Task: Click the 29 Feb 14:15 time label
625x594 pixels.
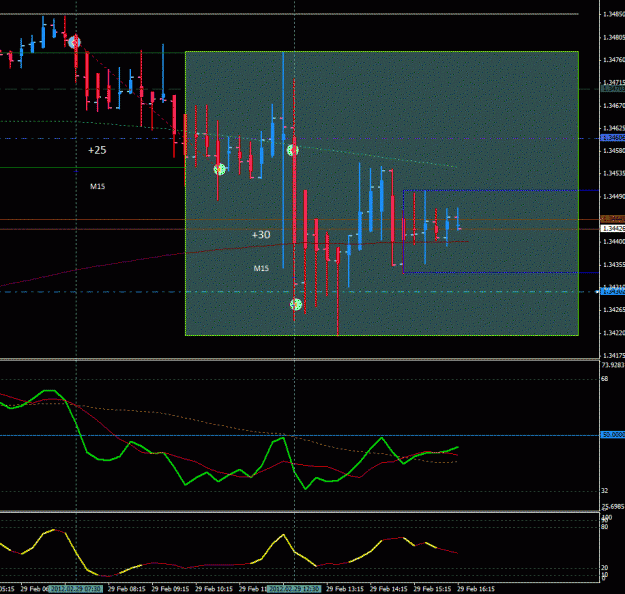Action: click(389, 589)
